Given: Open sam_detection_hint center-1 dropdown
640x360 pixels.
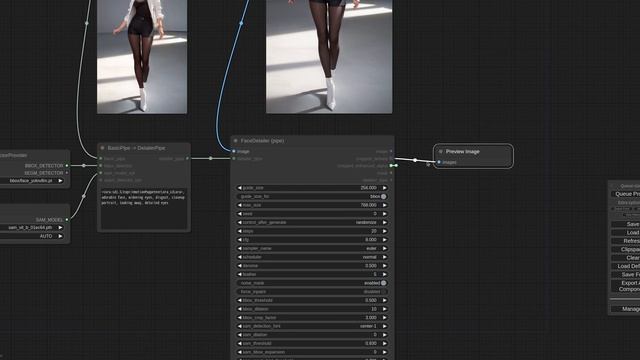Looking at the screenshot, I should [312, 326].
